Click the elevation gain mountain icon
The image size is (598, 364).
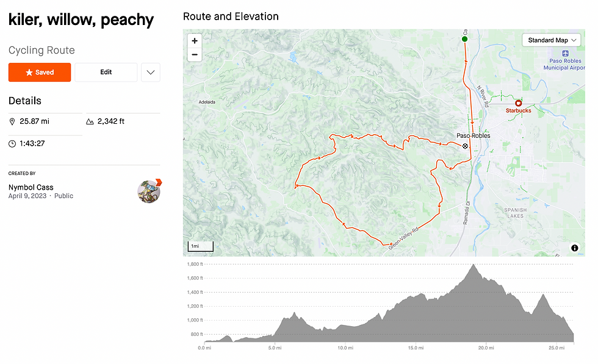[90, 121]
